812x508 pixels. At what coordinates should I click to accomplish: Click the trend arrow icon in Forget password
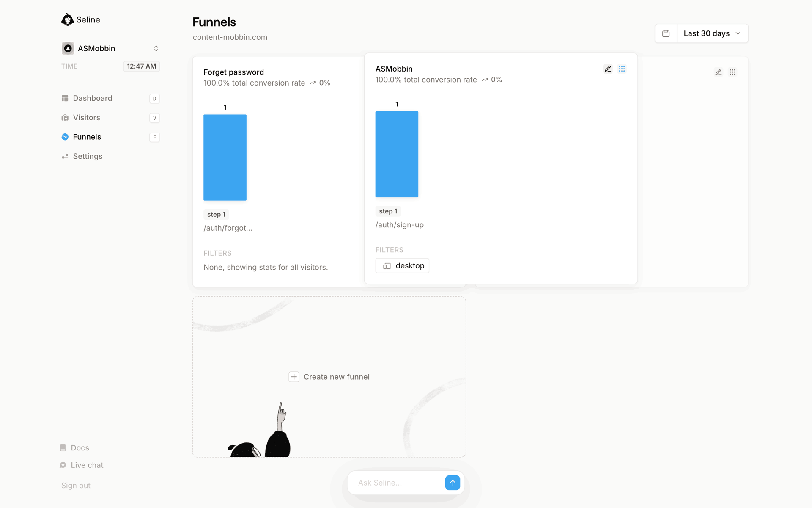point(313,83)
